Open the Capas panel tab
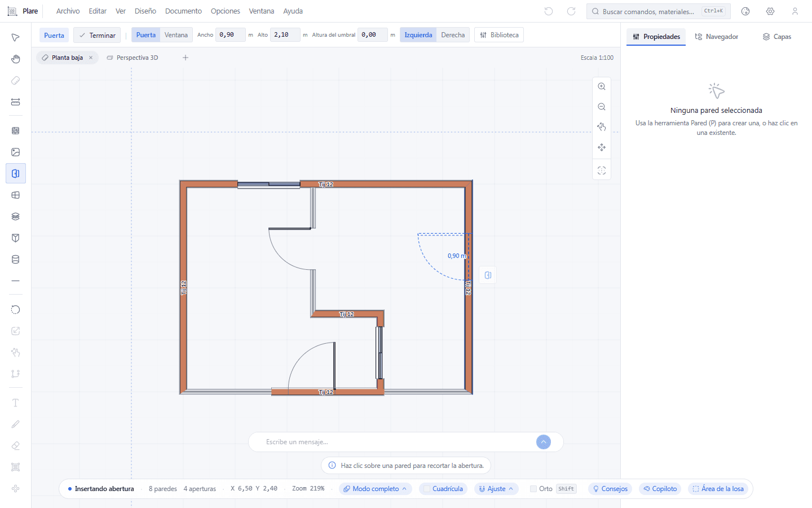812x508 pixels. 777,37
